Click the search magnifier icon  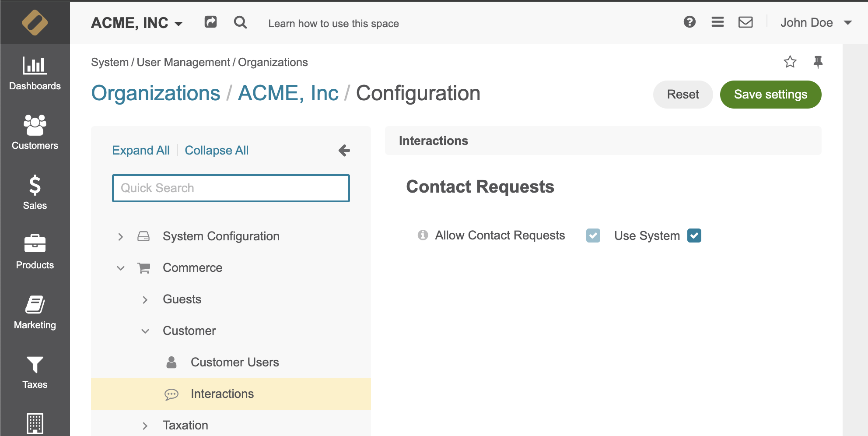(240, 22)
